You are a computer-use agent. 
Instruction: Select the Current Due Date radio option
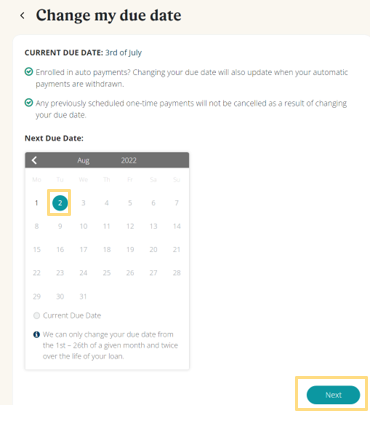[37, 315]
